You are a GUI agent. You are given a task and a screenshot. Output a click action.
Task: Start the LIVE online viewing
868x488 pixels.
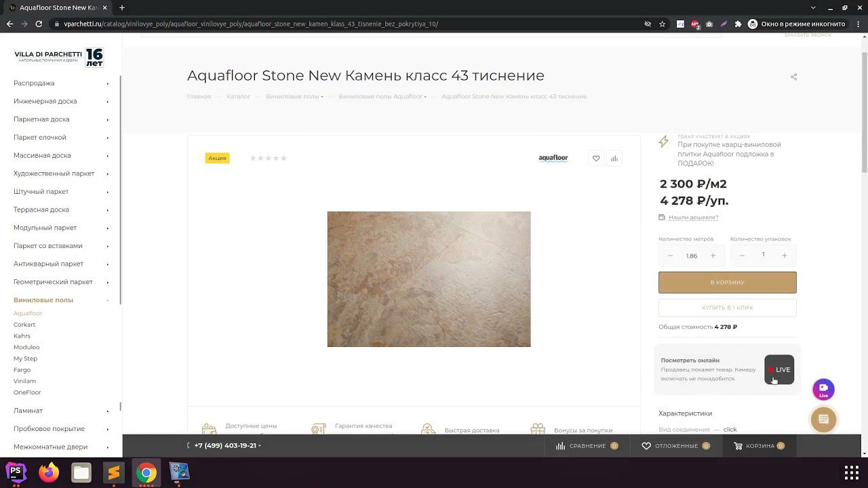pos(779,369)
